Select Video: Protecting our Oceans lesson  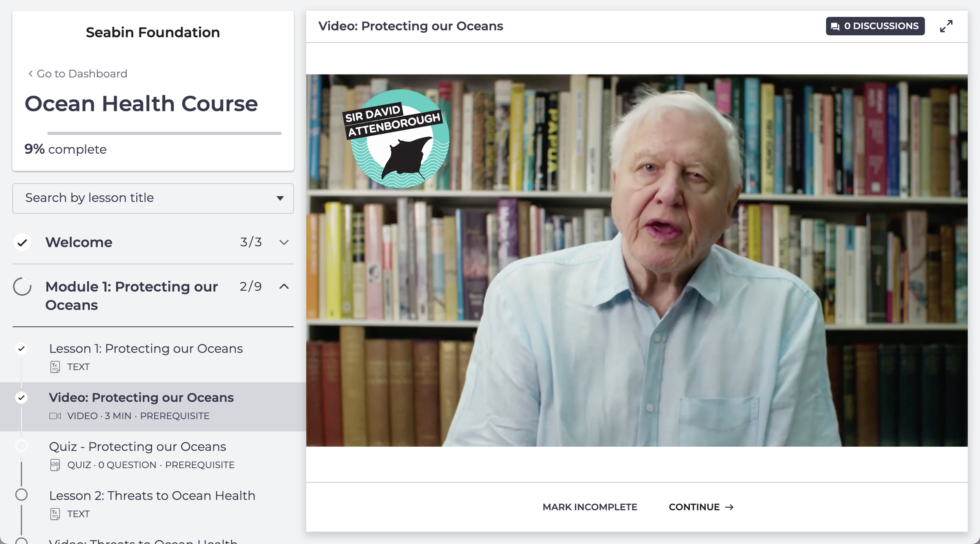pyautogui.click(x=141, y=398)
